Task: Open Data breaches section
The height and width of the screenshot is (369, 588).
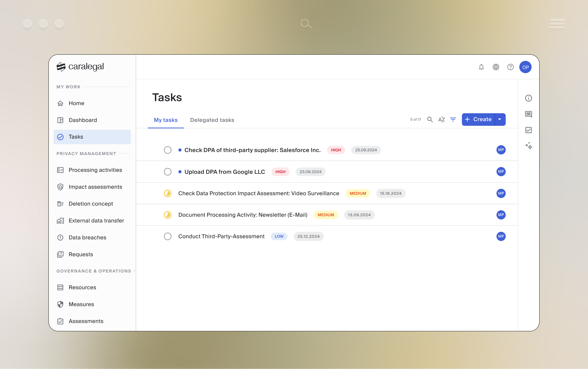Action: click(92, 237)
